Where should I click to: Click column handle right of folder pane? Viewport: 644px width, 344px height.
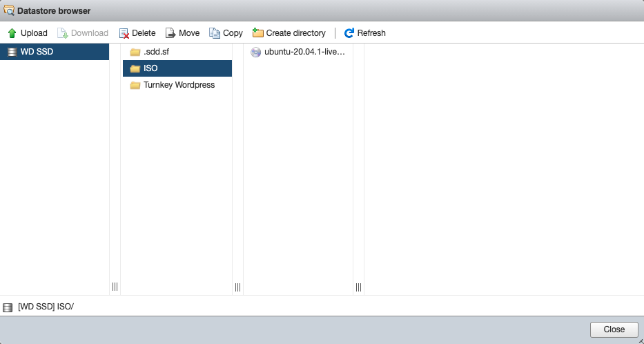(x=237, y=287)
